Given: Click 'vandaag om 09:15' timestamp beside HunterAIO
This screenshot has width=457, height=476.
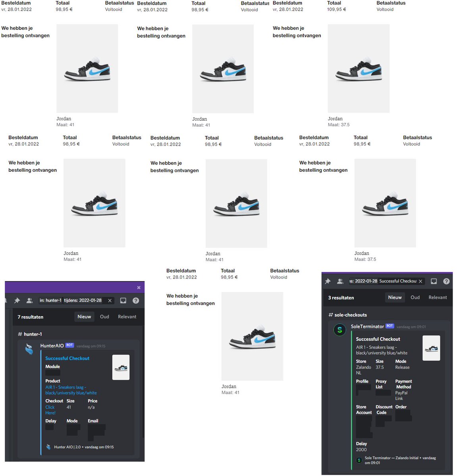Looking at the screenshot, I should 91,346.
